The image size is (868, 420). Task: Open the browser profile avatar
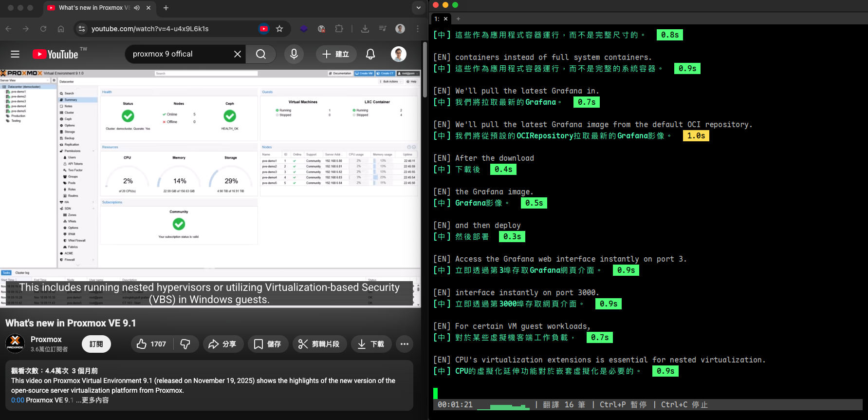pyautogui.click(x=400, y=29)
